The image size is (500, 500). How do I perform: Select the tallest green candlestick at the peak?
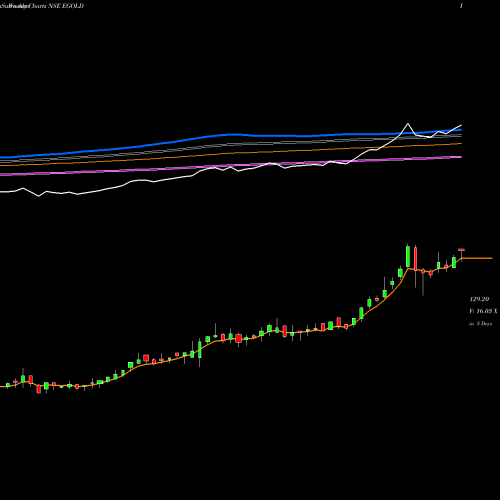pyautogui.click(x=408, y=256)
